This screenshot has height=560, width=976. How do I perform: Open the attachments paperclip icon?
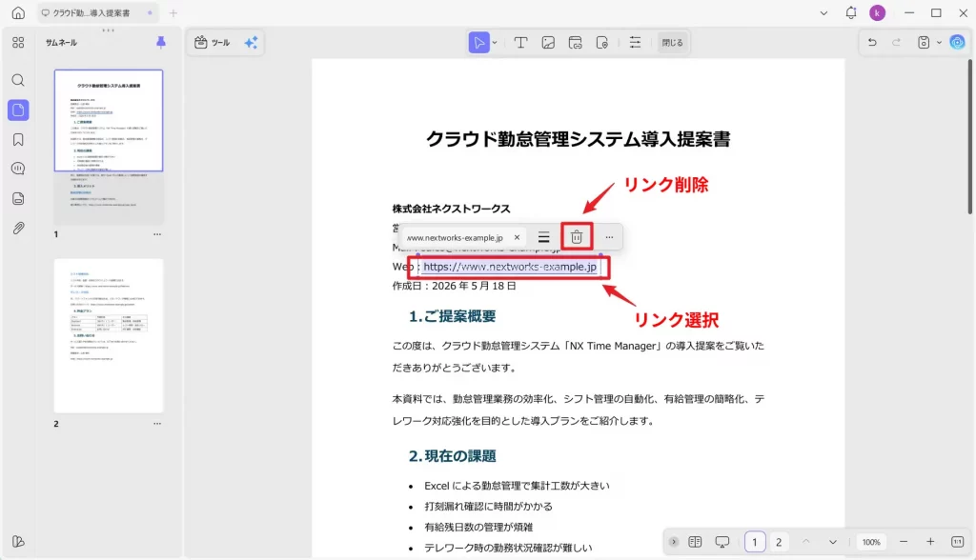pyautogui.click(x=18, y=228)
